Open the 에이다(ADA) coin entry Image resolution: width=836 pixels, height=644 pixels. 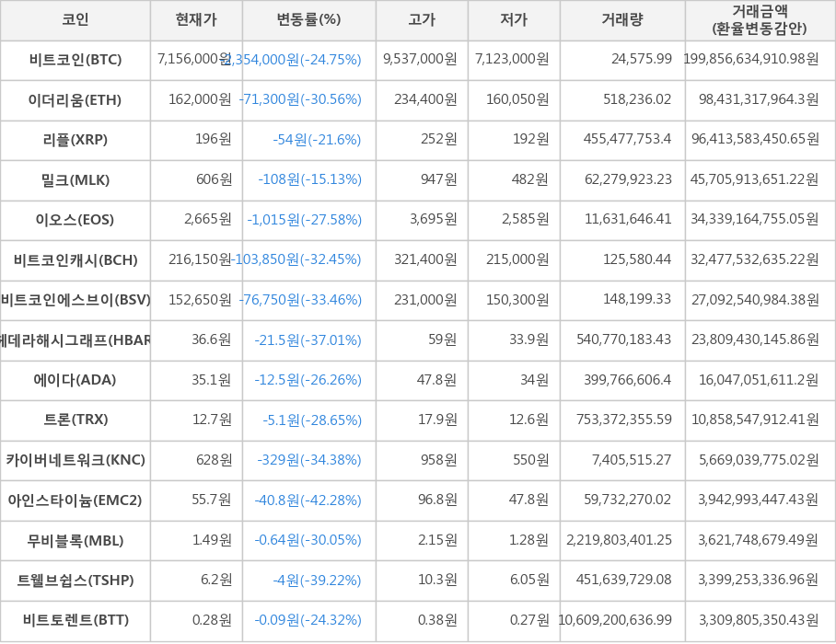tap(75, 380)
